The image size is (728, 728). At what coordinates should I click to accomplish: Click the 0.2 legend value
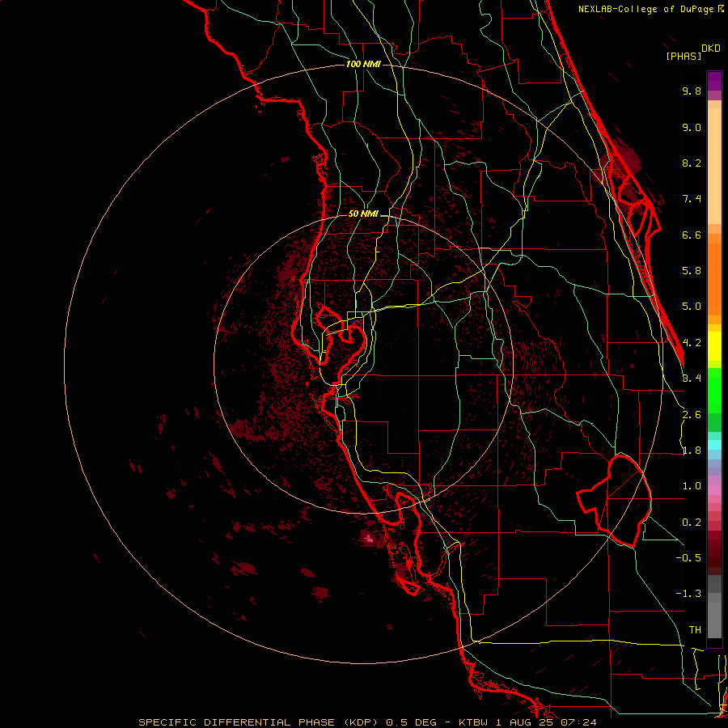point(692,523)
